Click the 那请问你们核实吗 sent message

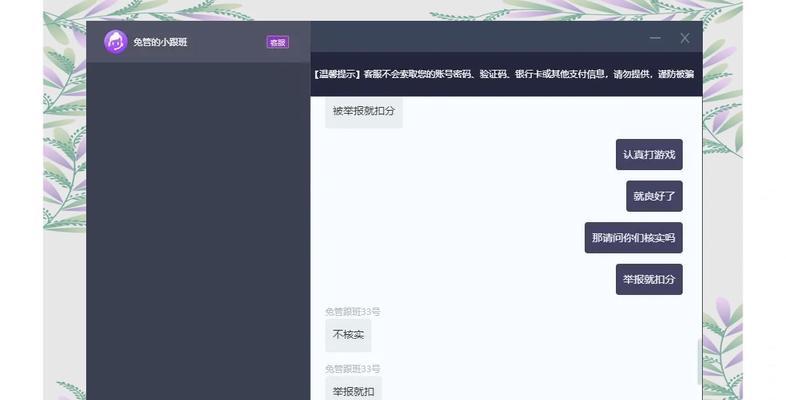point(633,238)
